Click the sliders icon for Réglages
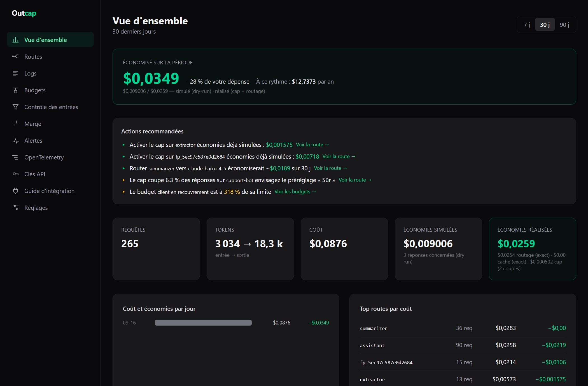This screenshot has width=588, height=386. pyautogui.click(x=16, y=208)
